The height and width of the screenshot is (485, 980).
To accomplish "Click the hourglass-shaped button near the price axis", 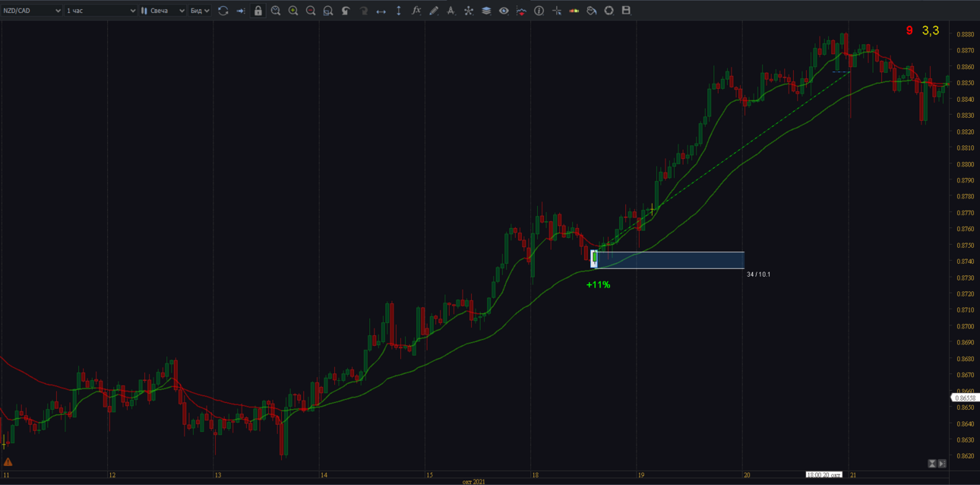I will (x=932, y=463).
